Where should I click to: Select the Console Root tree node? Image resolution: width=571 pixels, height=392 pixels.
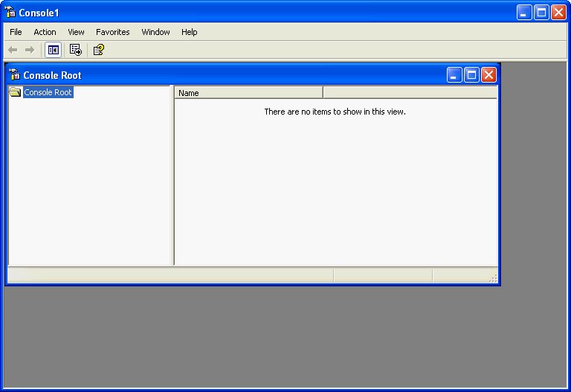click(x=48, y=92)
